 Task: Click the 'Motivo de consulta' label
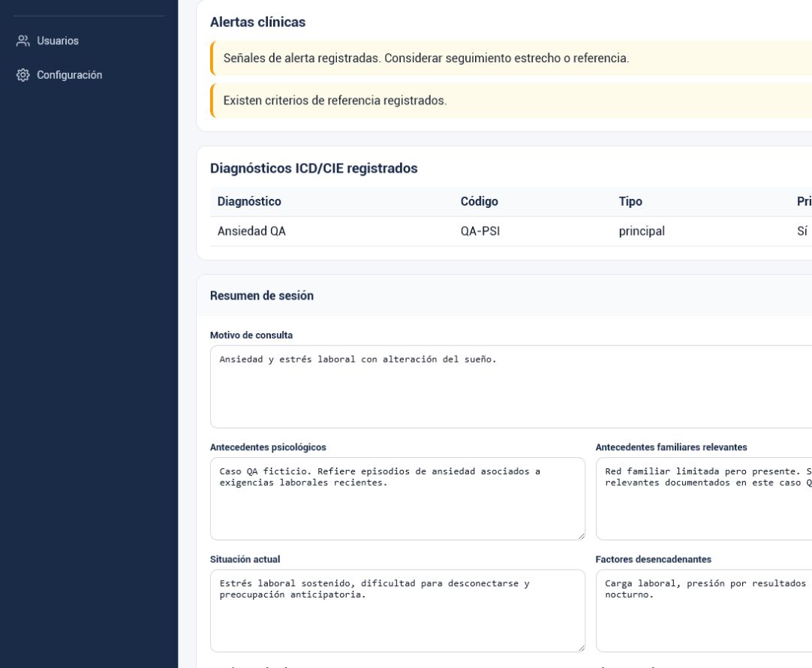click(251, 335)
